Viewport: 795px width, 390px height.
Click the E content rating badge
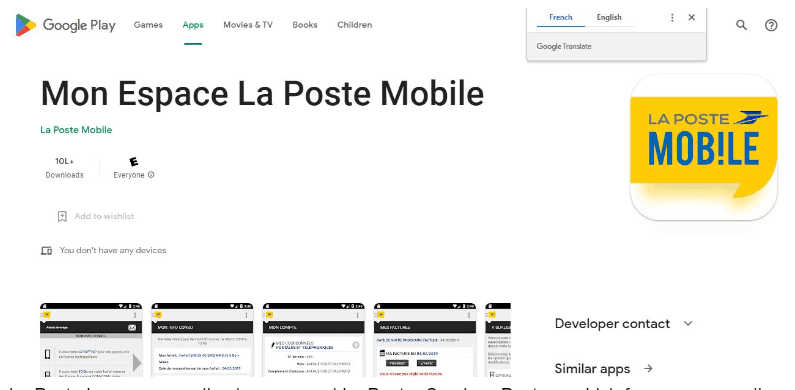(134, 162)
